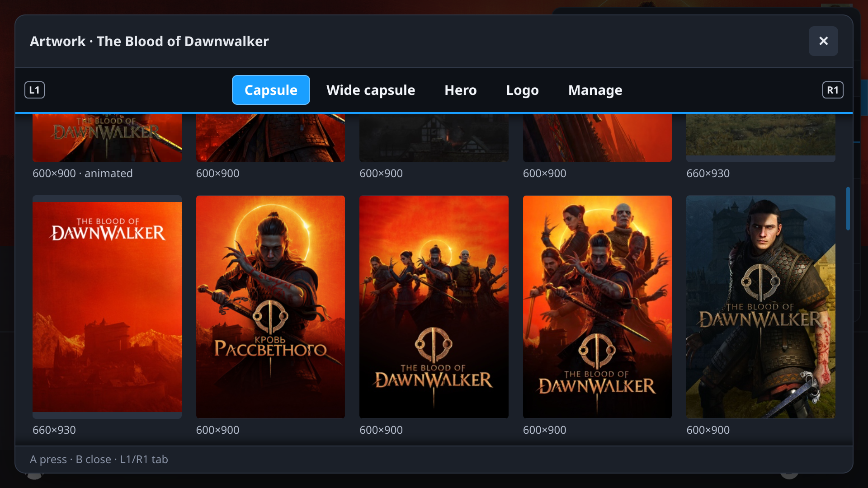Click the vertical scrollbar thumb in artwork grid

click(848, 208)
